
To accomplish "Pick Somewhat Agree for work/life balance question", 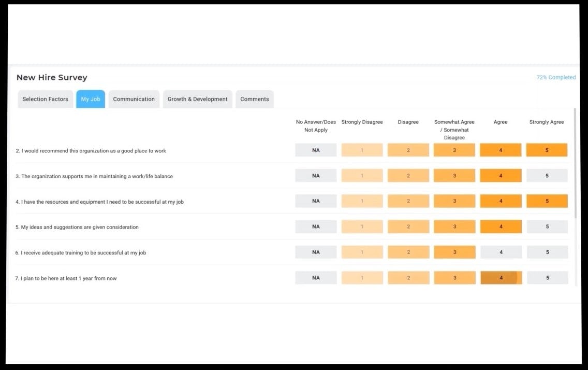I will coord(454,175).
